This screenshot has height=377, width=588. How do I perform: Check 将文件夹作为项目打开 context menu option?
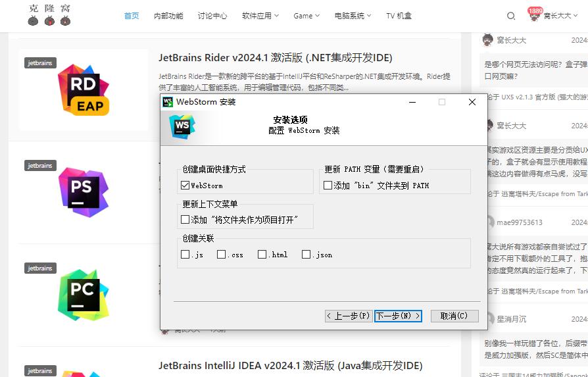pos(185,220)
